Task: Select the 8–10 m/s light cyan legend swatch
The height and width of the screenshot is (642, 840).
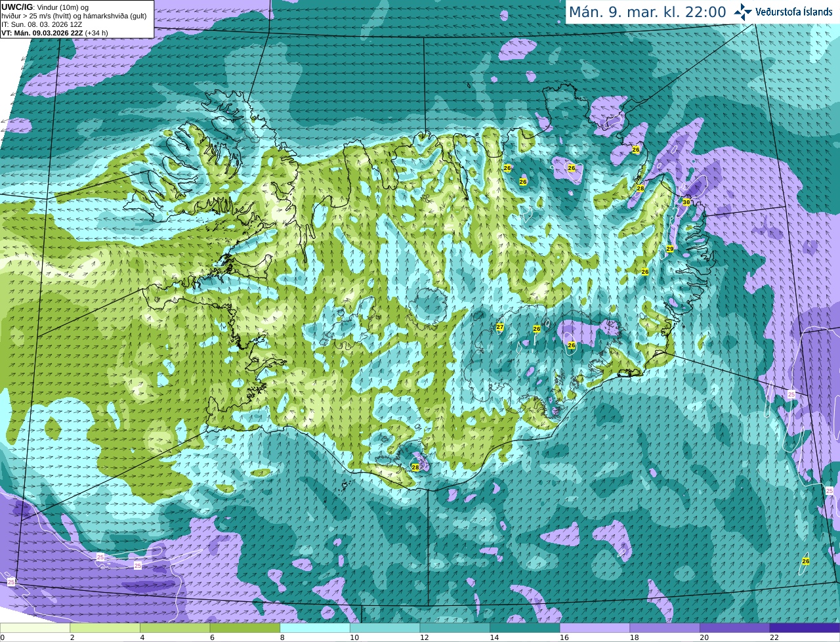Action: pyautogui.click(x=315, y=628)
